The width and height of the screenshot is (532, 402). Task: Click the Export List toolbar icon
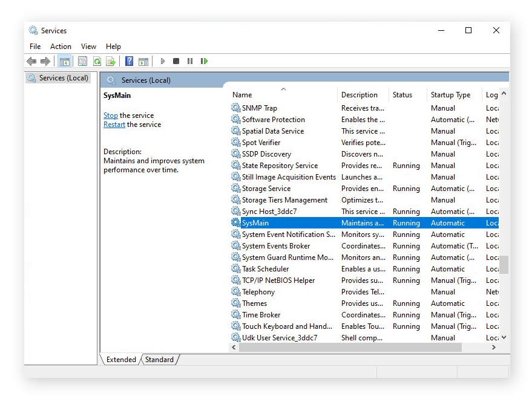tap(110, 60)
